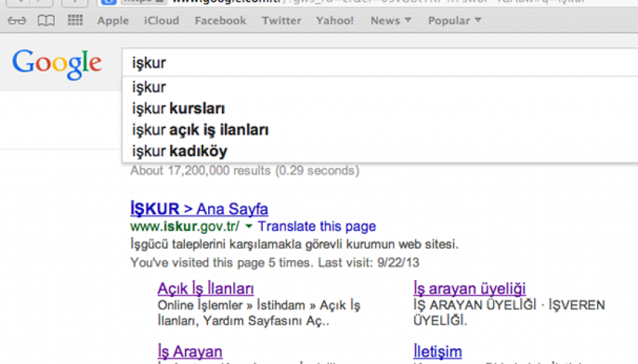Screen dimensions: 638x364
Task: Open the 'İş Arayan' sitelink
Action: pos(190,352)
